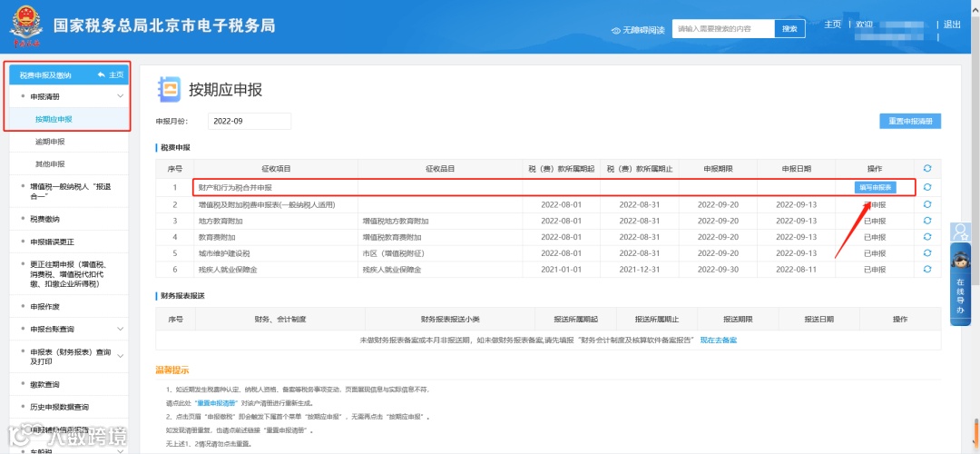
Task: Click the orange page scrollbar thumb
Action: pos(976,435)
